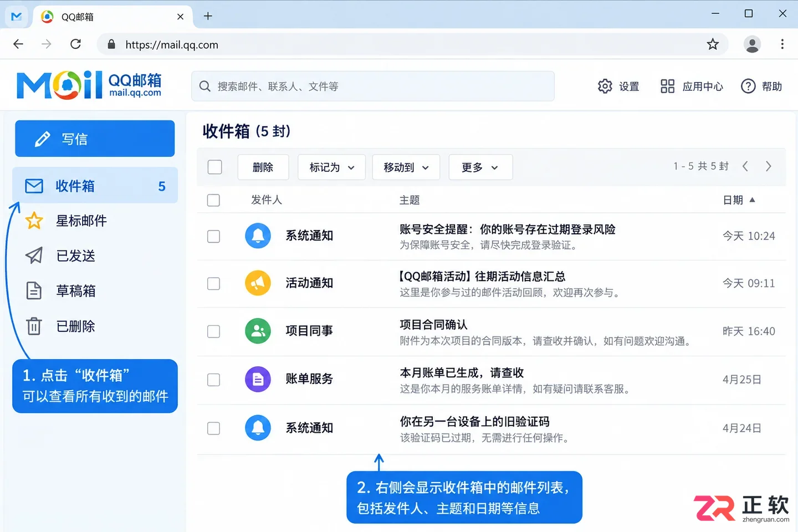Image resolution: width=798 pixels, height=532 pixels.
Task: Open email 账号安全提醒 subject
Action: 508,229
